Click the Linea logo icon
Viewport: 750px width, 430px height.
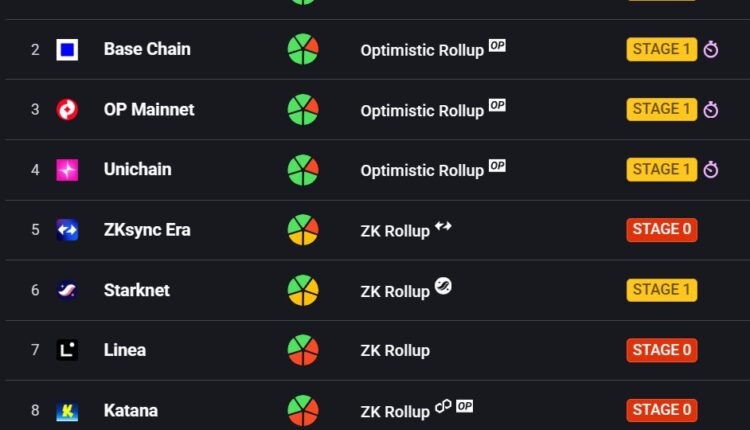point(67,350)
